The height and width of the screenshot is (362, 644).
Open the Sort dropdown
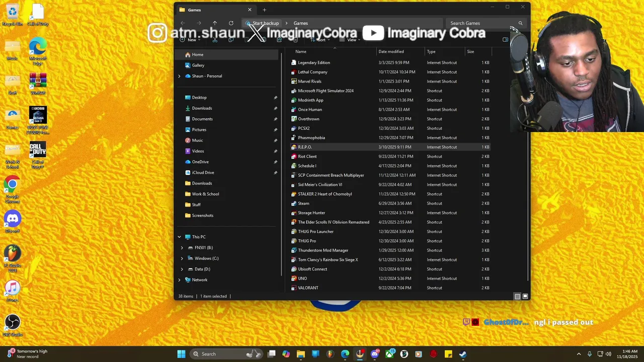click(320, 40)
